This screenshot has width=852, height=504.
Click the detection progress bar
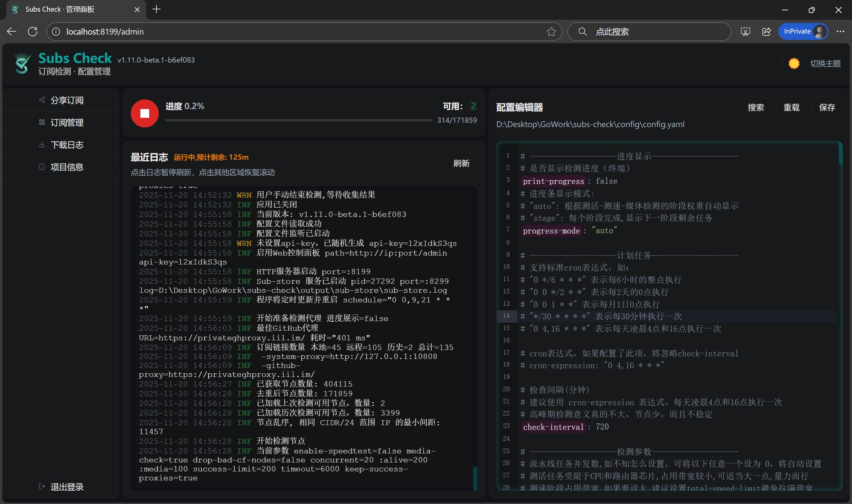299,120
